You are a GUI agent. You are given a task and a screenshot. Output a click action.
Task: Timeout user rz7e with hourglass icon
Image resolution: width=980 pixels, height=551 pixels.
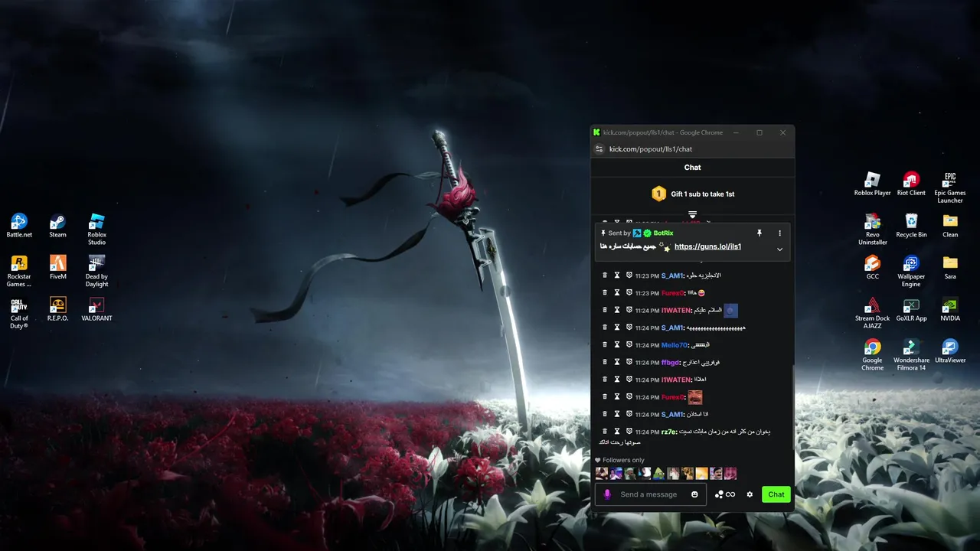click(x=617, y=432)
